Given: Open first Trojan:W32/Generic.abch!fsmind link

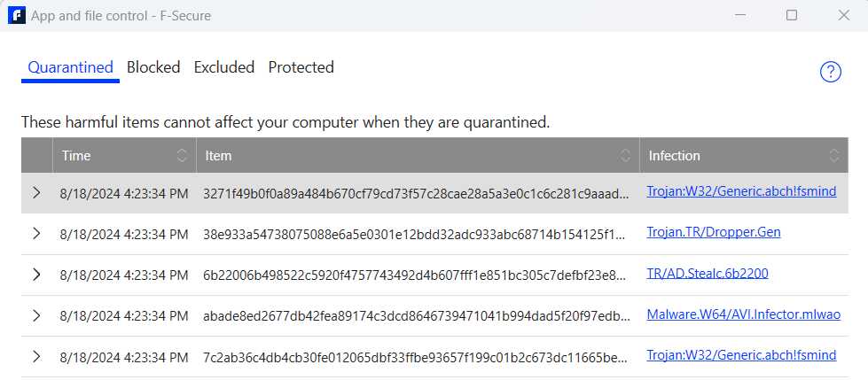Looking at the screenshot, I should pyautogui.click(x=741, y=191).
